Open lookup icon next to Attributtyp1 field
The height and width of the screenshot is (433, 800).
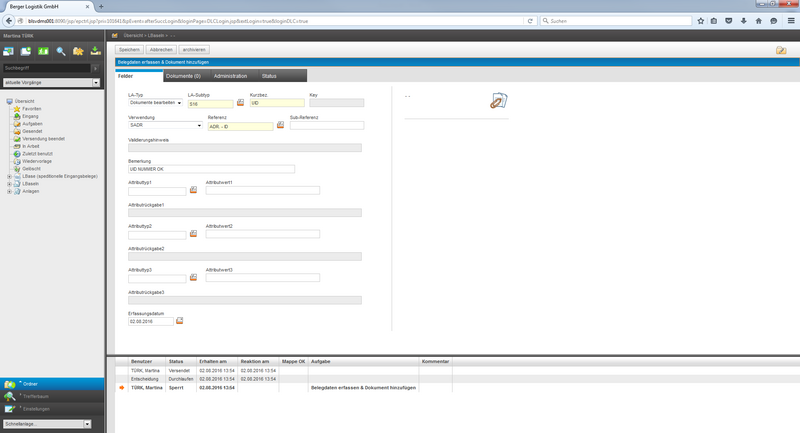pos(193,190)
